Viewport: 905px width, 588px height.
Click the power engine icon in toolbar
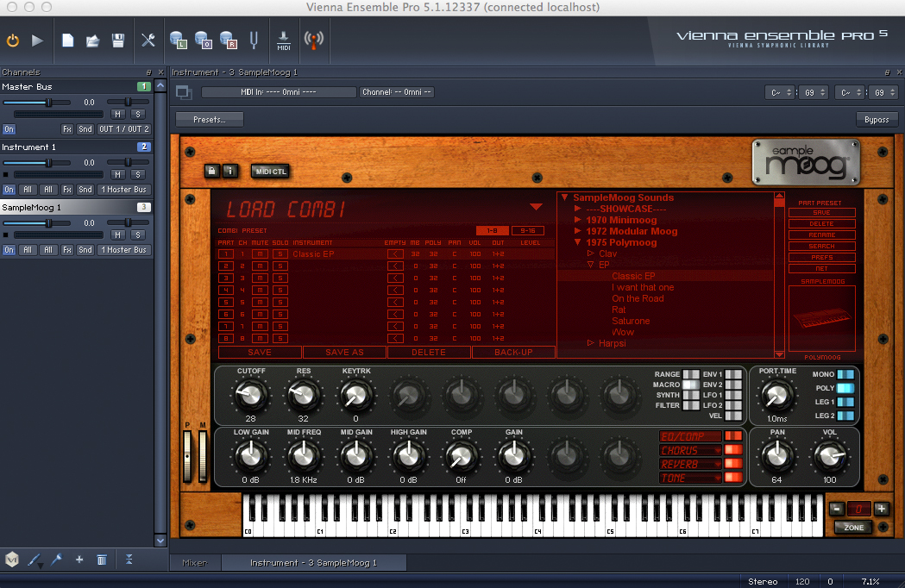tap(13, 41)
